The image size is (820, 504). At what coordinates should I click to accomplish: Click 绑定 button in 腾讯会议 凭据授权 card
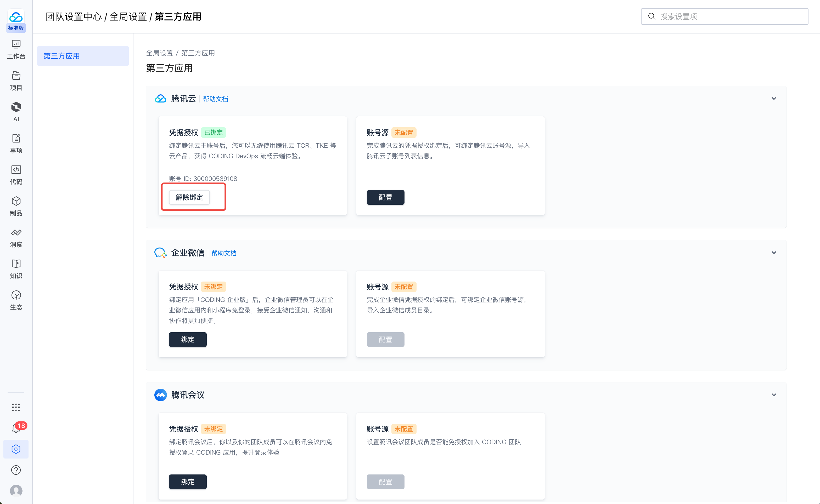point(188,482)
